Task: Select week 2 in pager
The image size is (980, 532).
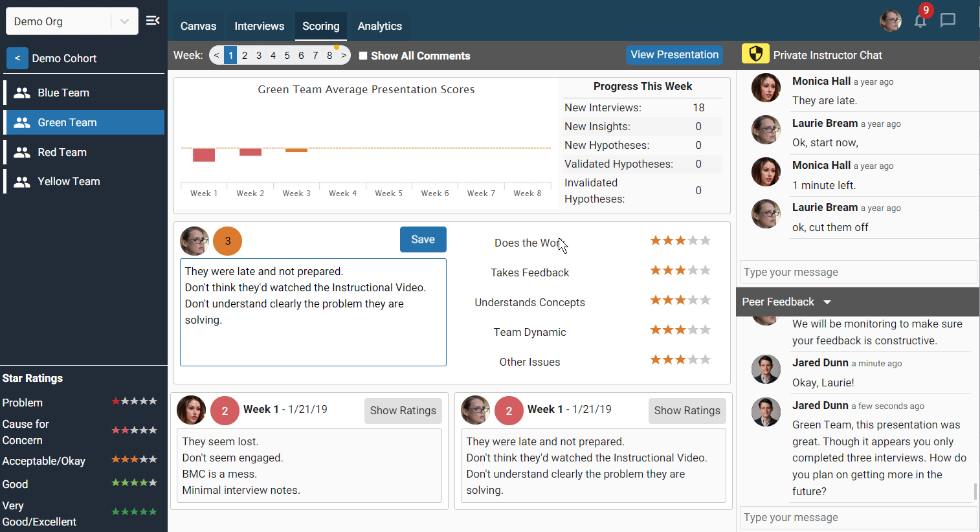Action: (x=245, y=55)
